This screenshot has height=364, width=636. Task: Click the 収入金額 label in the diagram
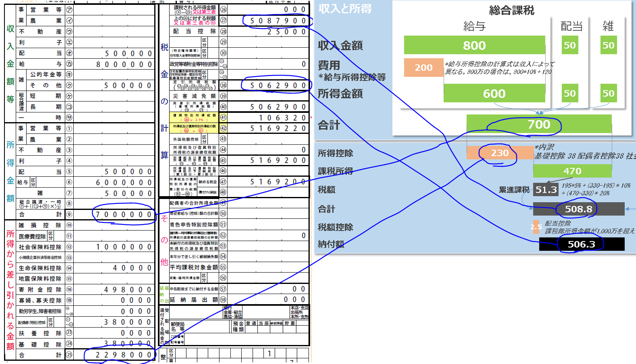340,46
